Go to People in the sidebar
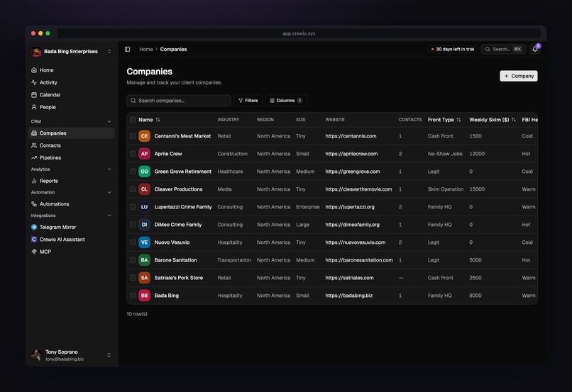Viewport: 572px width, 392px height. [71, 107]
